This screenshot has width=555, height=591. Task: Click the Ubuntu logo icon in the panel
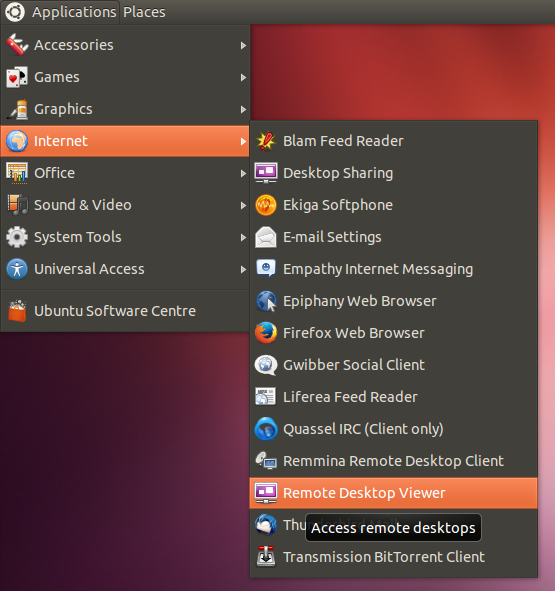click(15, 12)
